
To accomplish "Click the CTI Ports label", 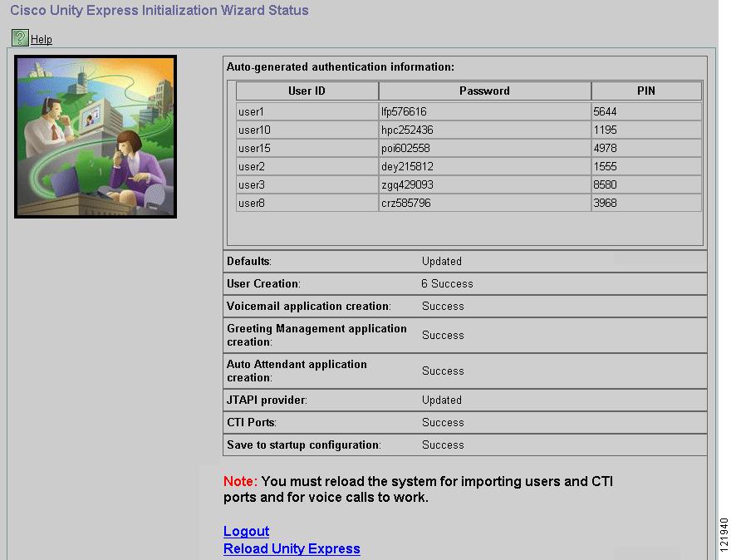I will [251, 422].
